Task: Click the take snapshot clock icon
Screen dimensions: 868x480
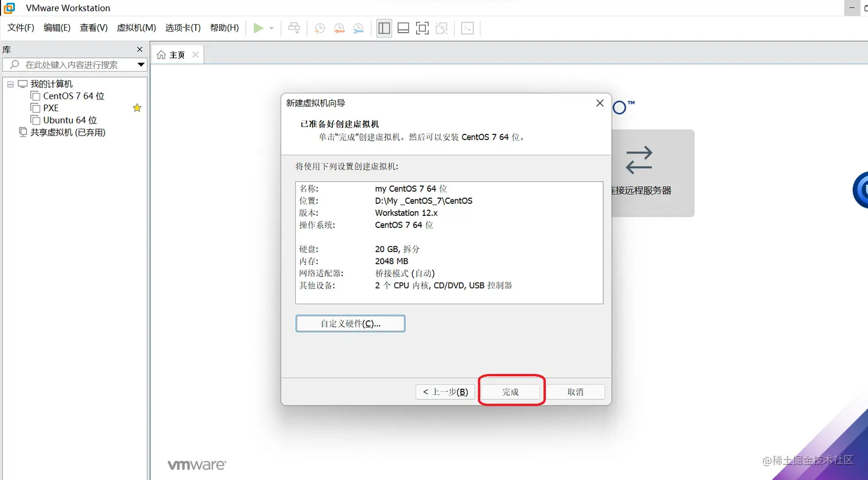Action: click(x=320, y=28)
